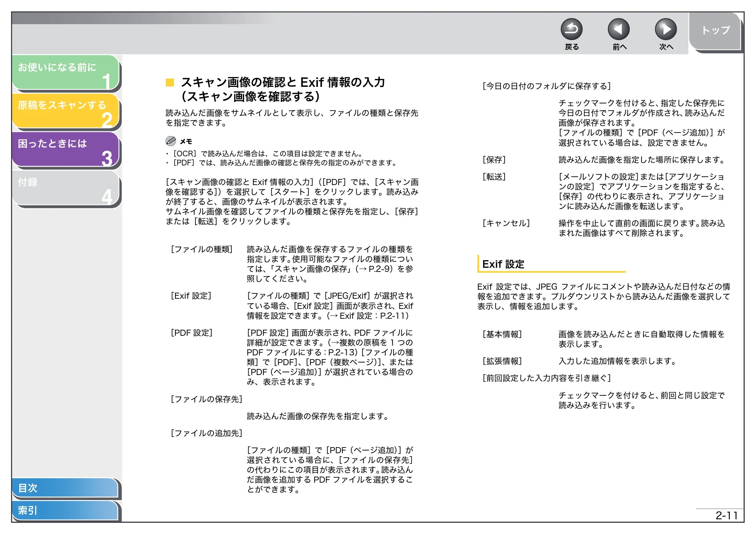Advance to next page with 次へ icon
756x534 pixels.
click(x=666, y=29)
